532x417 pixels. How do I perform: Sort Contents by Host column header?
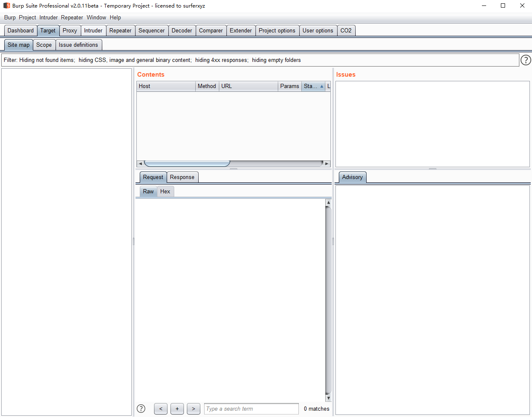coord(166,86)
